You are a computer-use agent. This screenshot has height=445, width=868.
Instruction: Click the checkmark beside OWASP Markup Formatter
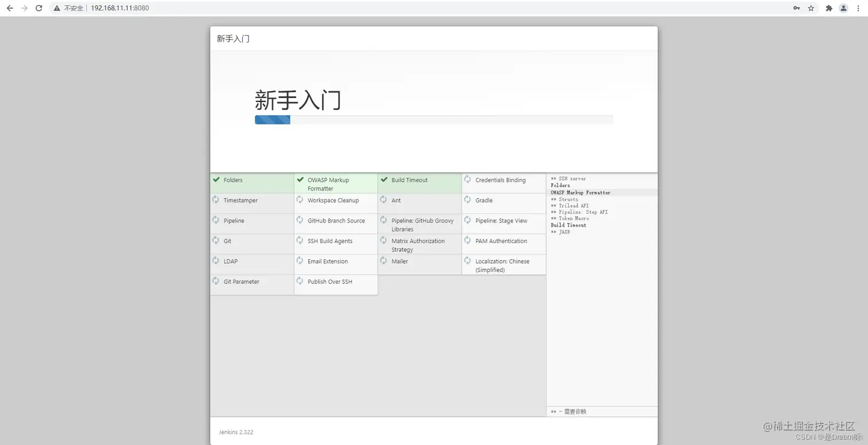(300, 179)
